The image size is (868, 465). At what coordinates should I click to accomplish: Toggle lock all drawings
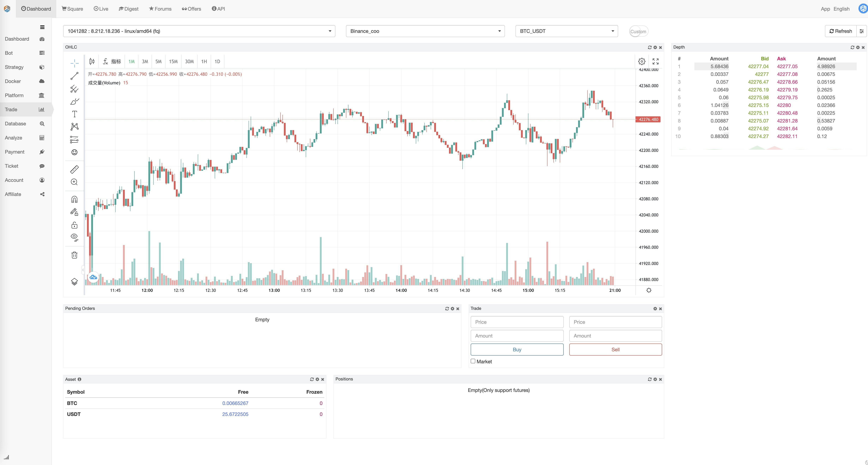pos(74,225)
